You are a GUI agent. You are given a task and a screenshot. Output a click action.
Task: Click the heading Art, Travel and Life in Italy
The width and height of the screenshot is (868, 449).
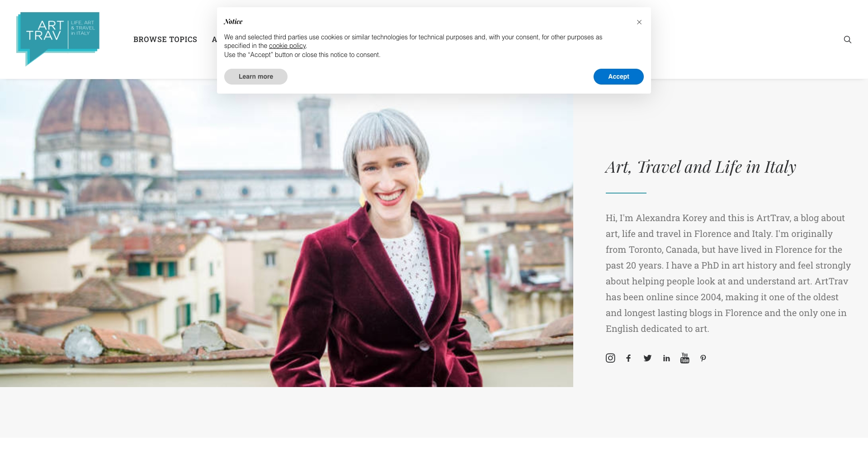700,166
